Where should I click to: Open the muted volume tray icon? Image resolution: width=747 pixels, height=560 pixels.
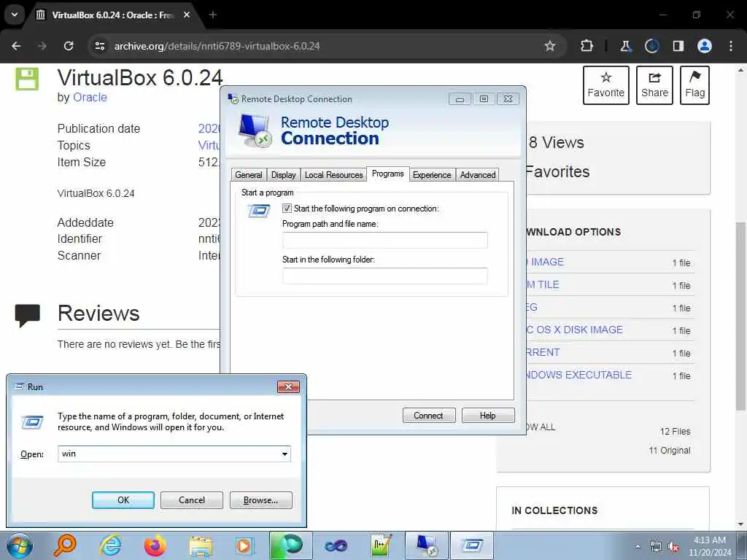tap(673, 547)
